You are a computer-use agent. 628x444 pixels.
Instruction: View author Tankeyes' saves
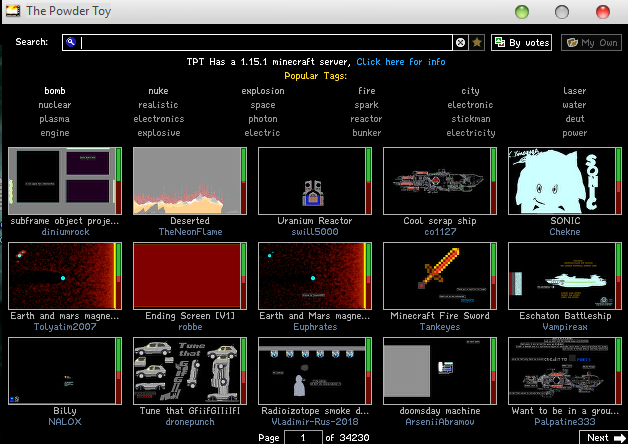(440, 327)
